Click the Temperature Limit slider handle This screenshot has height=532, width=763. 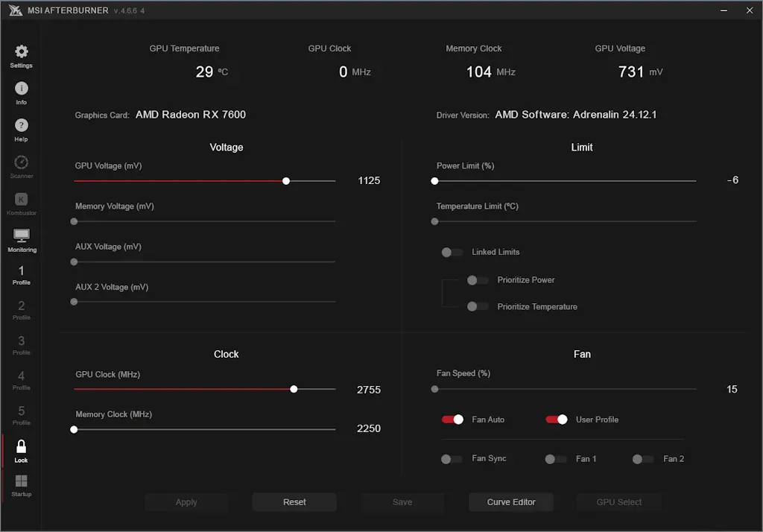coord(435,221)
